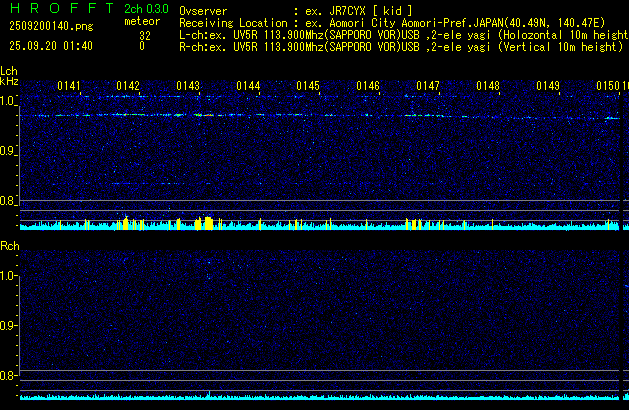
Task: Click the Lch channel label
Action: coord(9,72)
